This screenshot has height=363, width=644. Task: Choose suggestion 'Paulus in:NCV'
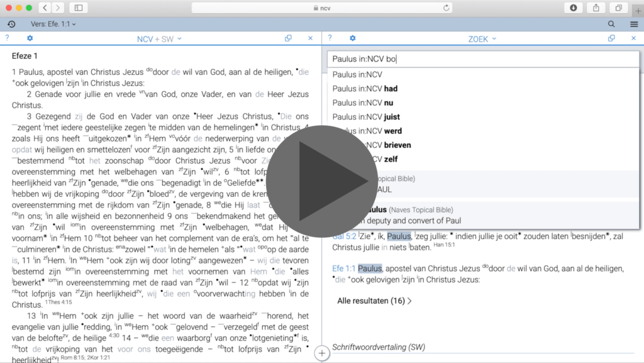tap(483, 75)
